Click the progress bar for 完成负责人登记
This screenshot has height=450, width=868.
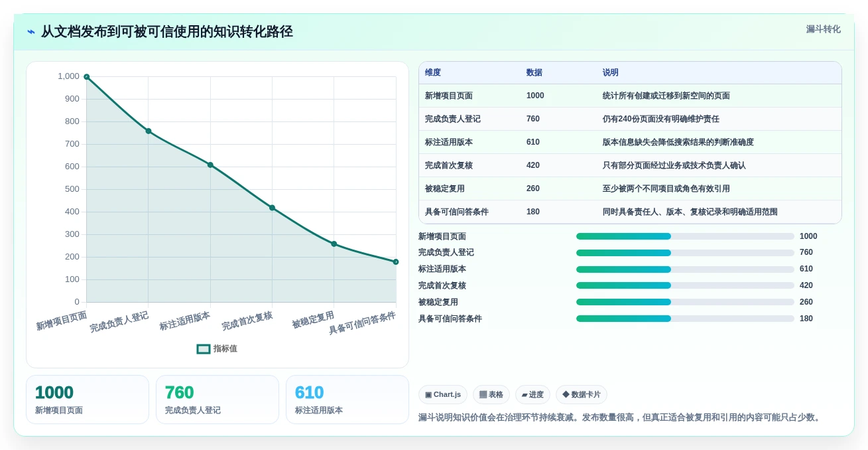pos(685,253)
